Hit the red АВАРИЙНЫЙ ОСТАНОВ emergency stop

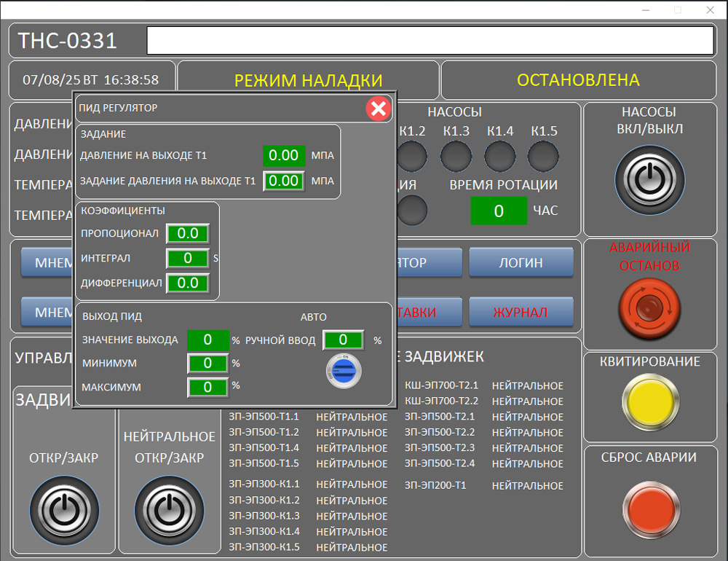pyautogui.click(x=650, y=308)
